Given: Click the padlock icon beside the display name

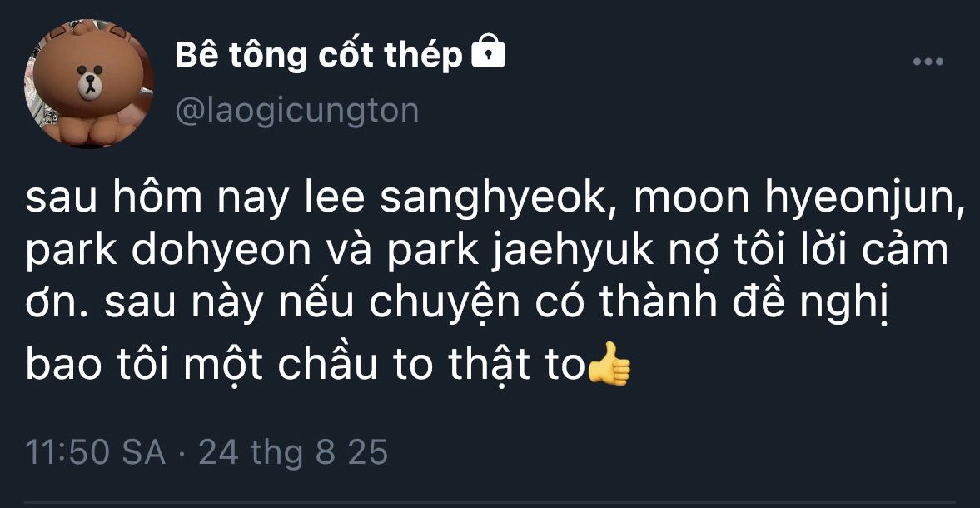Looking at the screenshot, I should tap(488, 55).
